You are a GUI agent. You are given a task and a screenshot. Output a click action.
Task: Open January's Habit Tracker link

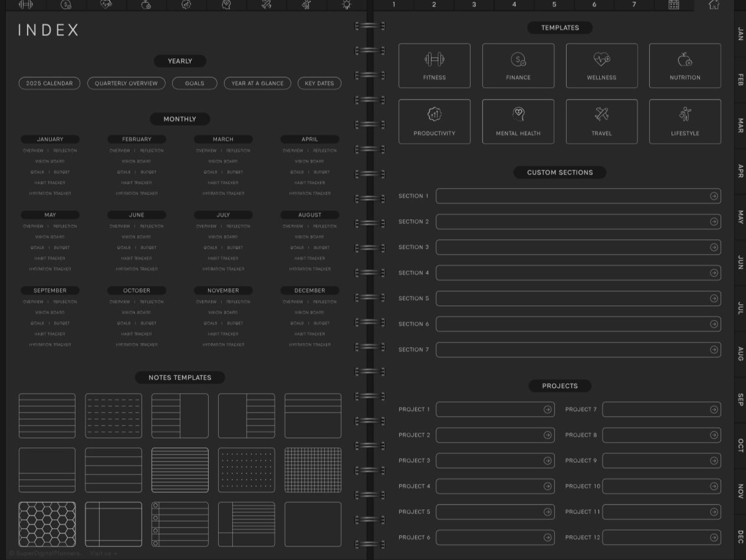click(50, 183)
